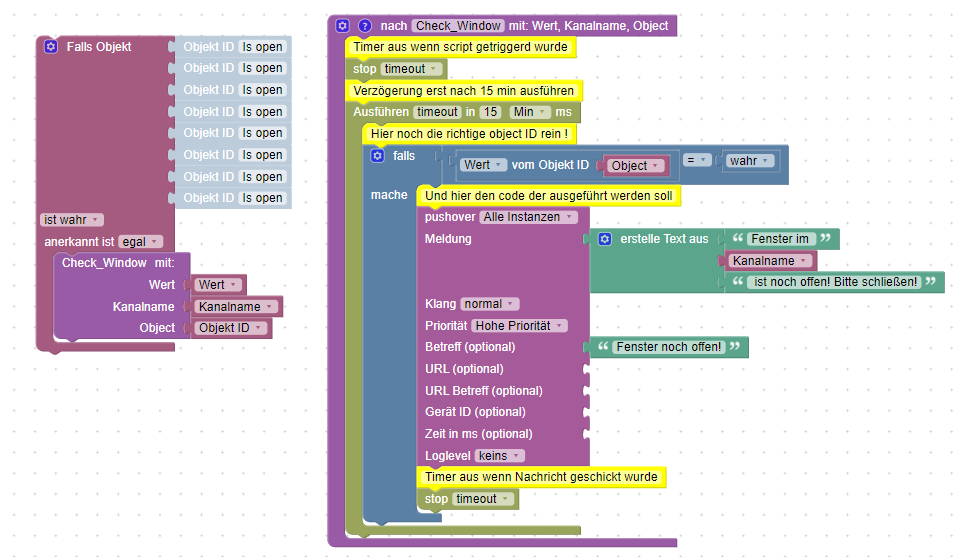Click the question mark help icon on function block
Viewport: 958px width, 557px height.
pyautogui.click(x=365, y=26)
